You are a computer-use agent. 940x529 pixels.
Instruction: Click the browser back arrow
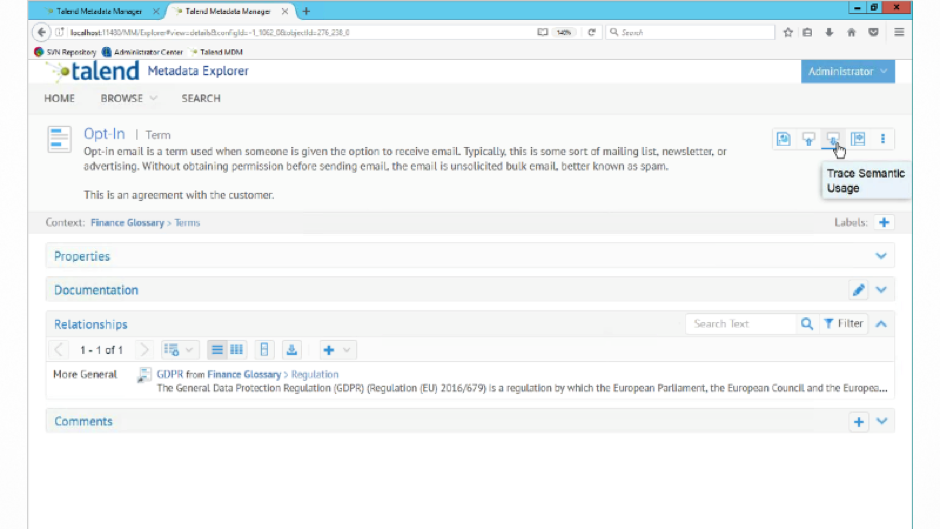41,32
